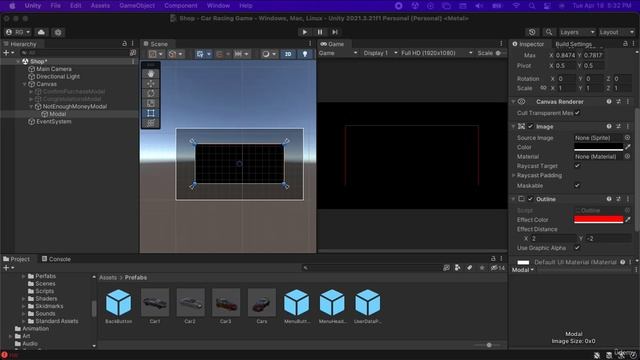Toggle 2D mode in Scene view
Viewport: 640px width, 360px height.
pos(288,54)
